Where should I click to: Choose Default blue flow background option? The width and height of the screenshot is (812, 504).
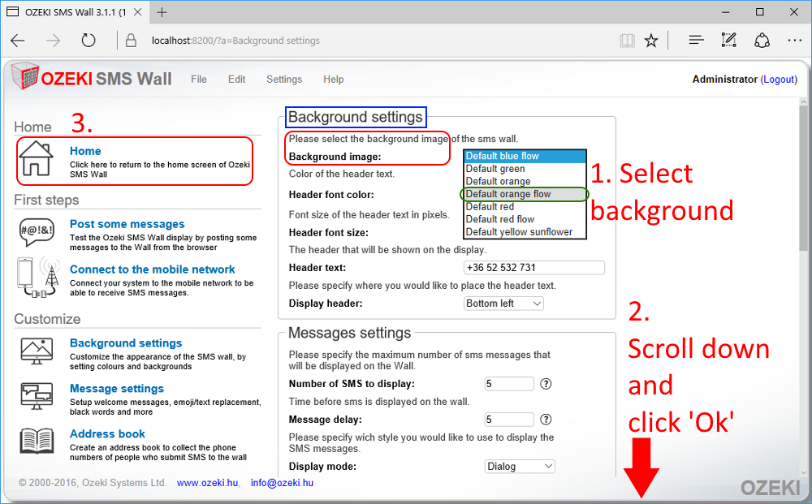coord(525,157)
